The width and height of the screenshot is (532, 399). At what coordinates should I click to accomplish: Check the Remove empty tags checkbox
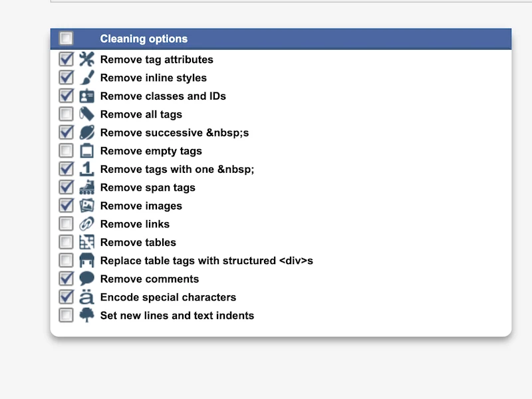pyautogui.click(x=66, y=151)
